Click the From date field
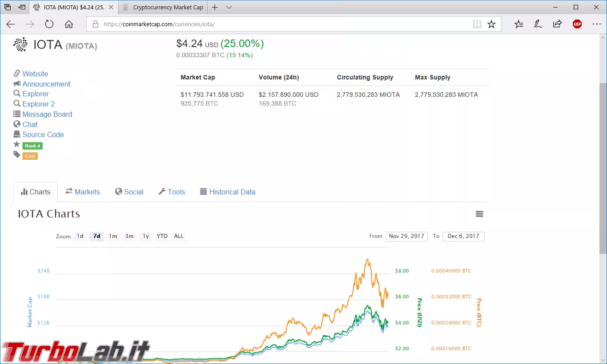607x364 pixels. [406, 236]
